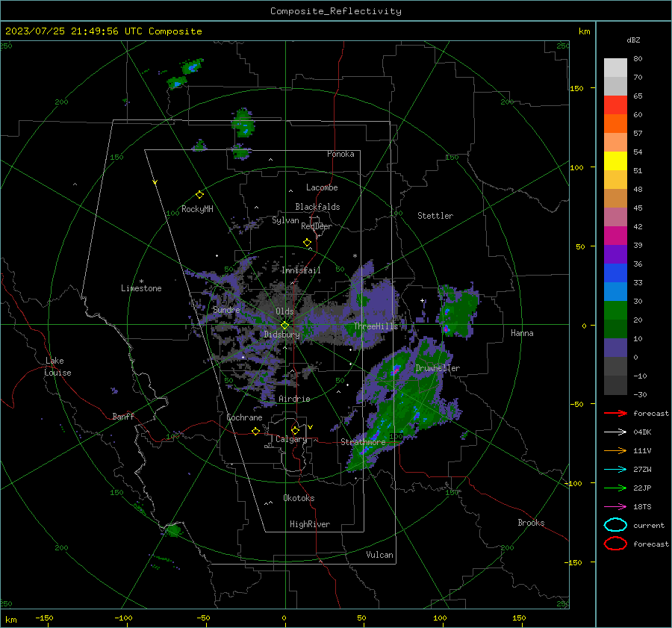Click the cyan current ellipse legend icon
The image size is (672, 628).
pos(615,525)
